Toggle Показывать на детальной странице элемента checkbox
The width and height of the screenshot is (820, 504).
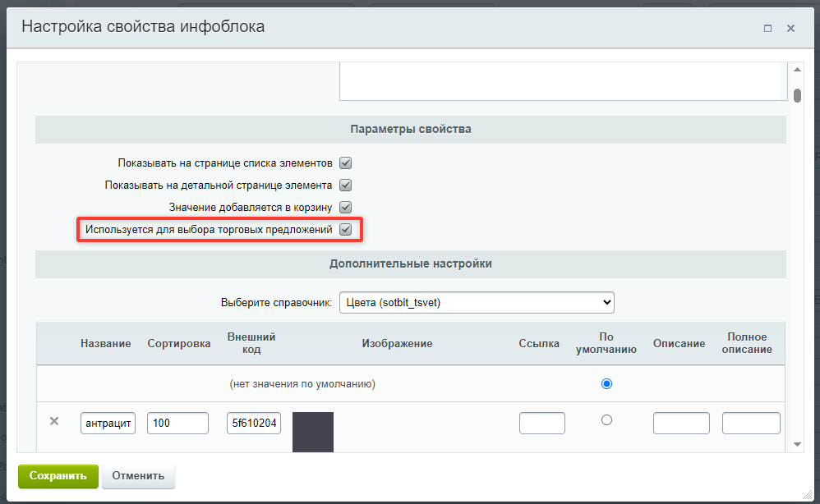click(345, 185)
